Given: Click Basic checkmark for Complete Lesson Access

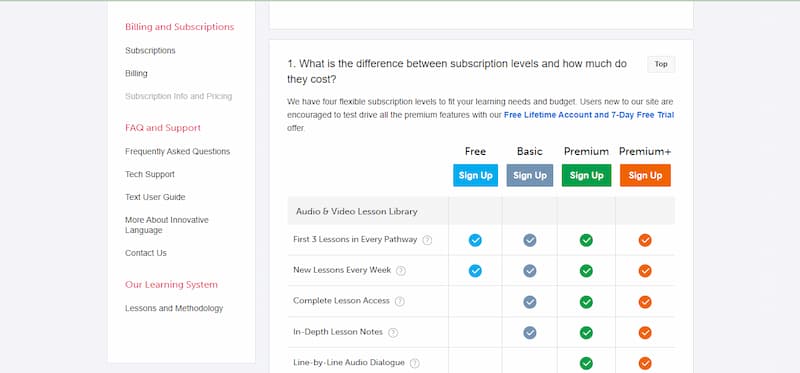Looking at the screenshot, I should (530, 302).
